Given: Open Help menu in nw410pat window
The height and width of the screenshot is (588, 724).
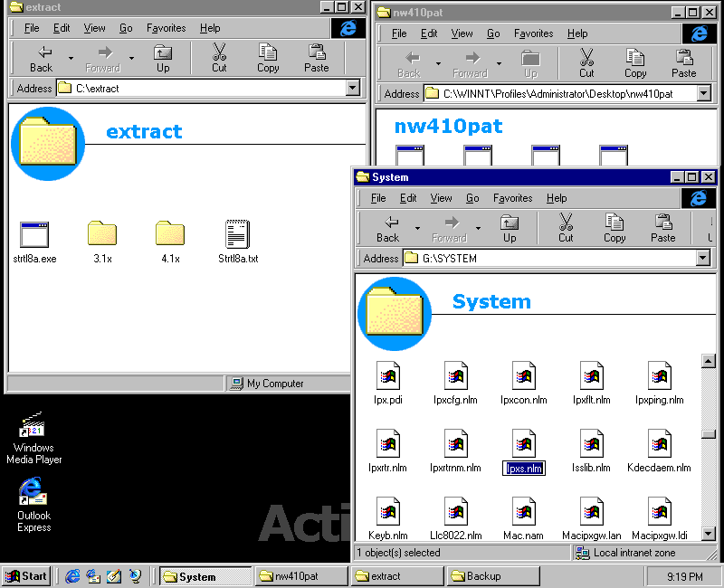Looking at the screenshot, I should [x=577, y=33].
